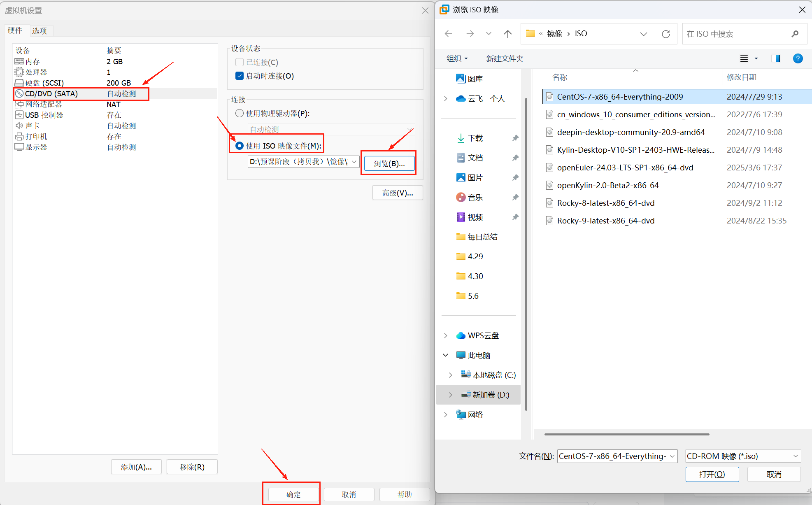Click the horizontal scrollbar in file list
Viewport: 812px width, 505px height.
[627, 434]
